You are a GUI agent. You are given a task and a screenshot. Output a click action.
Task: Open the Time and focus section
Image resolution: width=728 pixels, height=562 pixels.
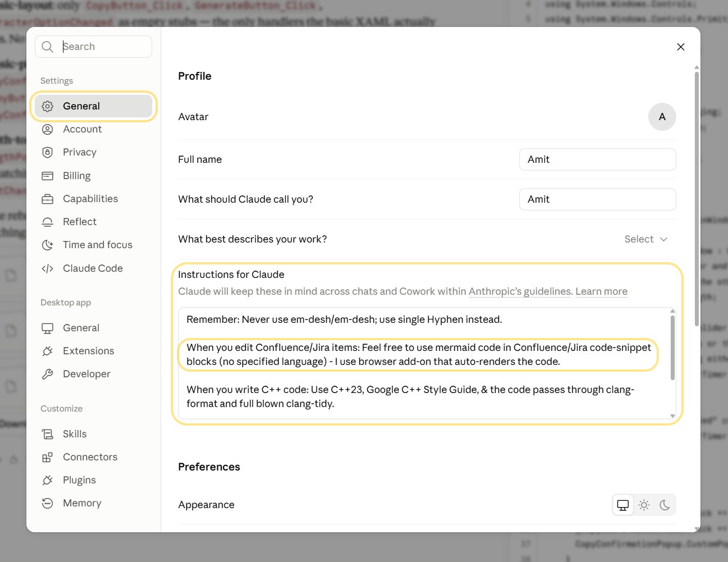pyautogui.click(x=93, y=245)
